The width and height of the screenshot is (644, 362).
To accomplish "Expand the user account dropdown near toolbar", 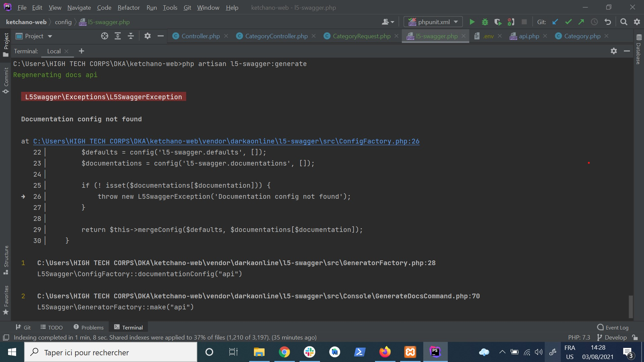I will point(388,21).
